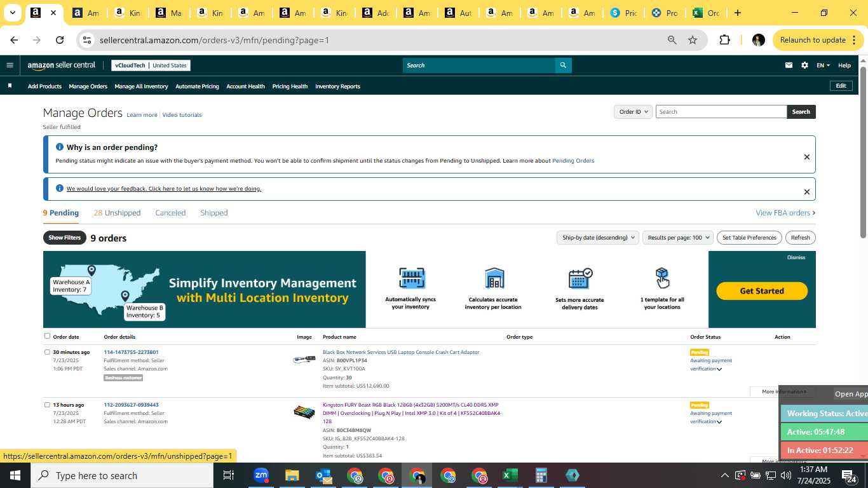Click Set Table Preferences
The width and height of the screenshot is (868, 488).
coord(749,238)
